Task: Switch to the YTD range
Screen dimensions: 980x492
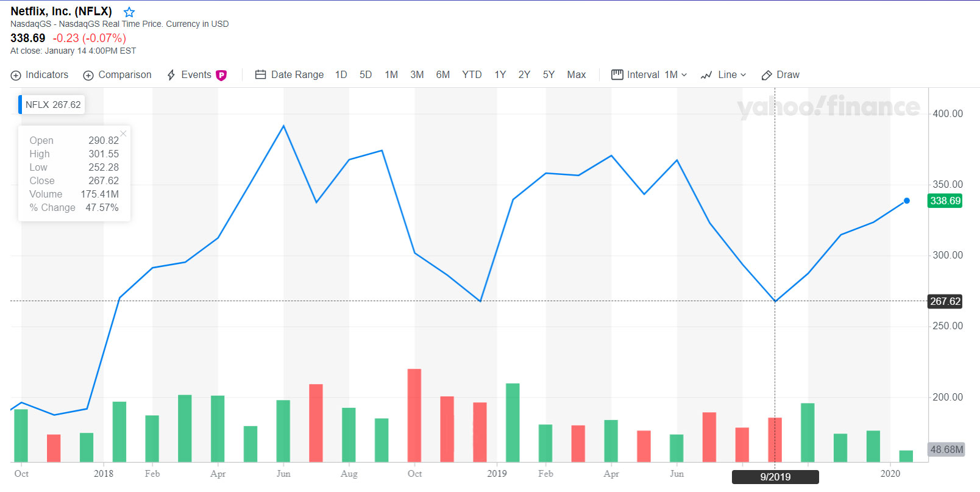Action: 472,75
